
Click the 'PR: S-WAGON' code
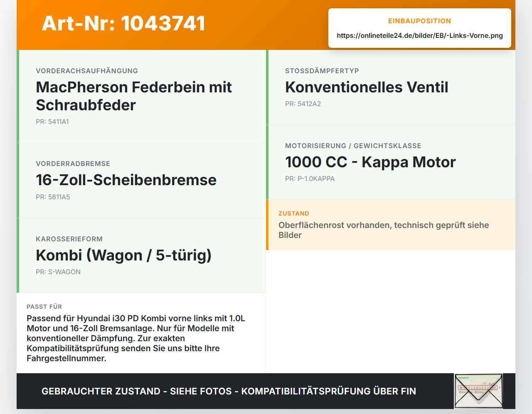click(58, 272)
